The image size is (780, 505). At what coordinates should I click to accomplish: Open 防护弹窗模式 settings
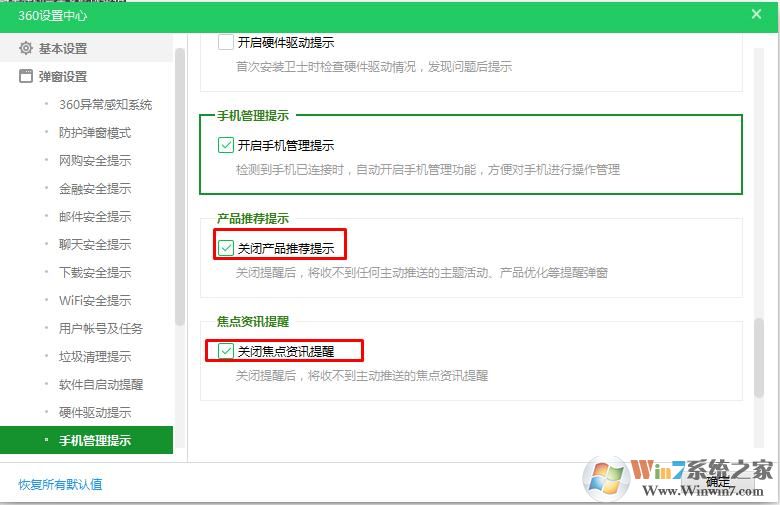click(95, 132)
